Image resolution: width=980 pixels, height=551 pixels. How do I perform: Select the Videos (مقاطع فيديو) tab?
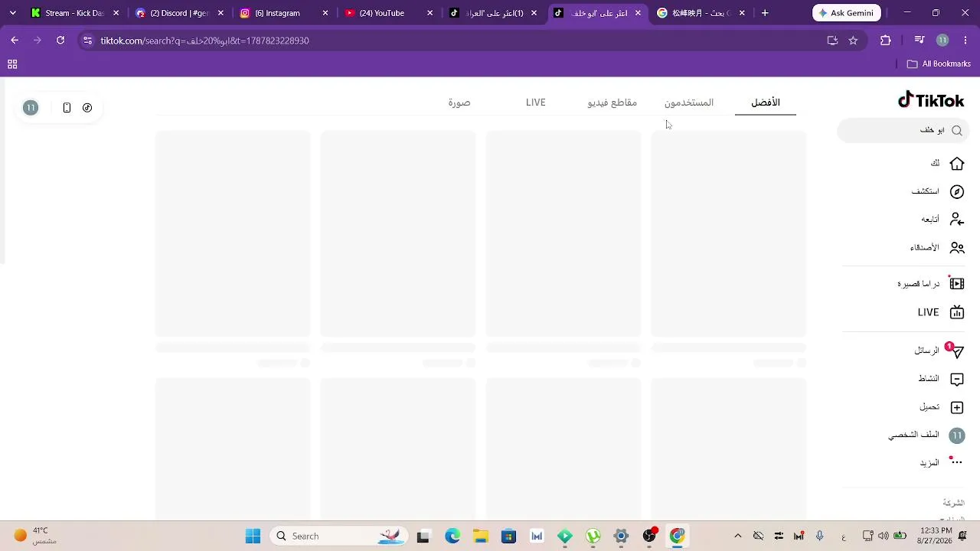[x=612, y=103]
